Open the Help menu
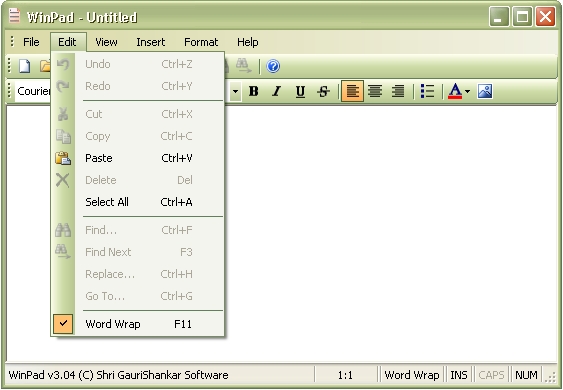The image size is (563, 390). pos(248,42)
